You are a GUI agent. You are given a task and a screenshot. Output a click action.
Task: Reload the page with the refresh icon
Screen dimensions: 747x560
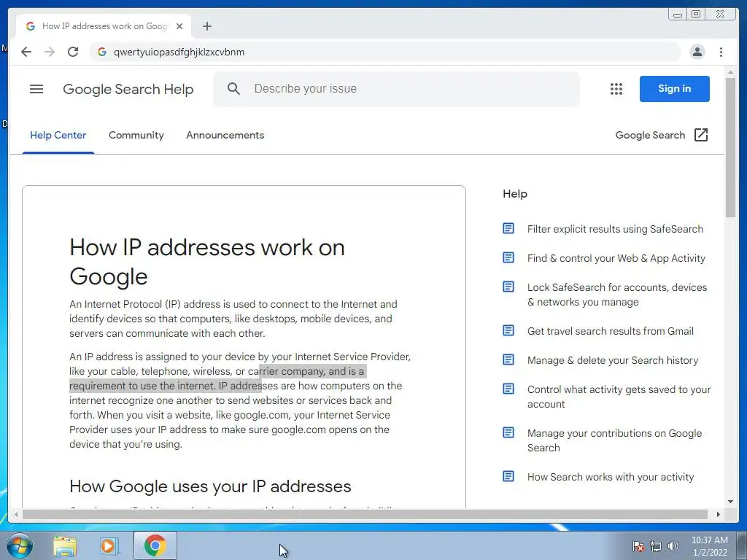(x=73, y=52)
